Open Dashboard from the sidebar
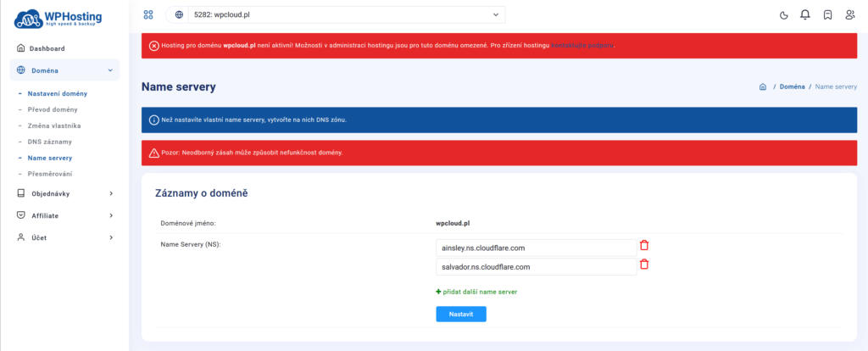Screen dimensions: 868x351 click(x=47, y=48)
